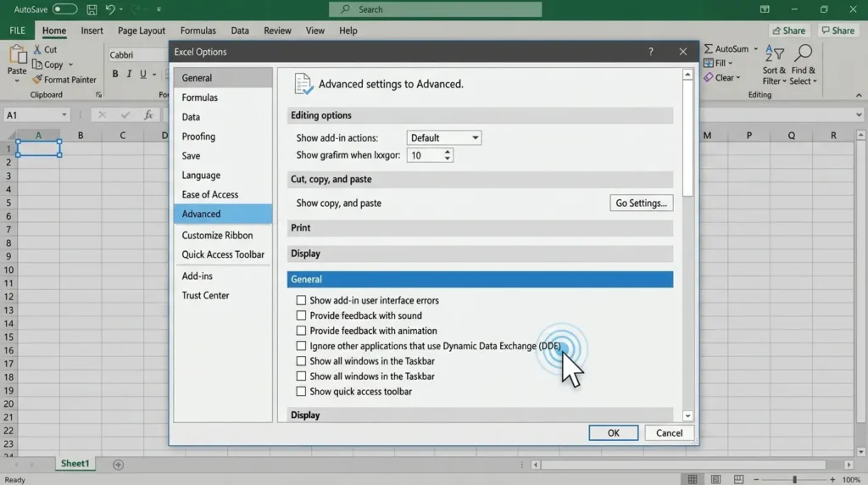Click the Paste clipboard icon
Viewport: 868px width, 485px height.
coord(17,55)
